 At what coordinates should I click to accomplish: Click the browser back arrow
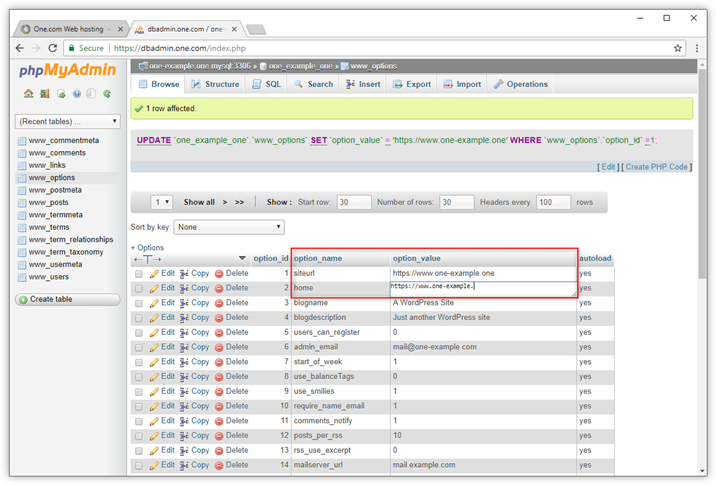(x=20, y=48)
